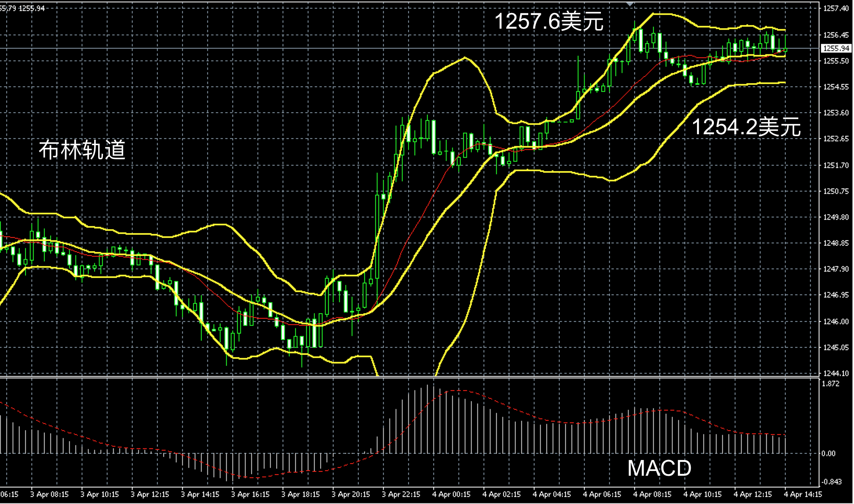Click the MACD 0.00 zero level label
Image resolution: width=854 pixels, height=504 pixels.
pyautogui.click(x=828, y=453)
